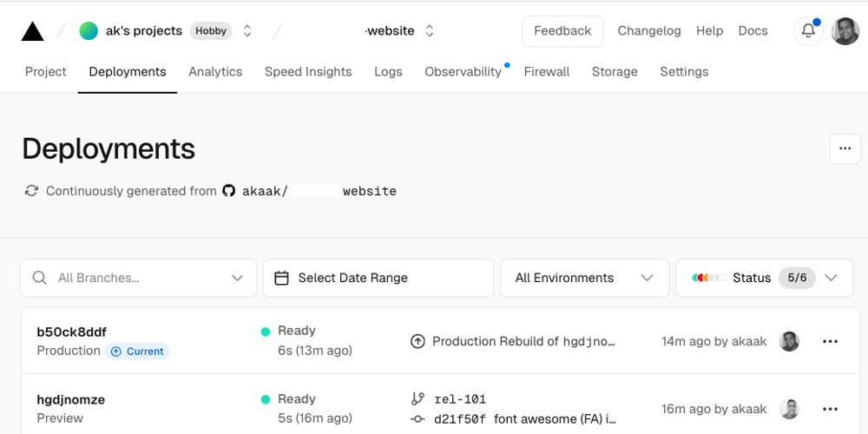Image resolution: width=868 pixels, height=434 pixels.
Task: Open the team switcher chevrons beside Hobby
Action: [x=247, y=31]
